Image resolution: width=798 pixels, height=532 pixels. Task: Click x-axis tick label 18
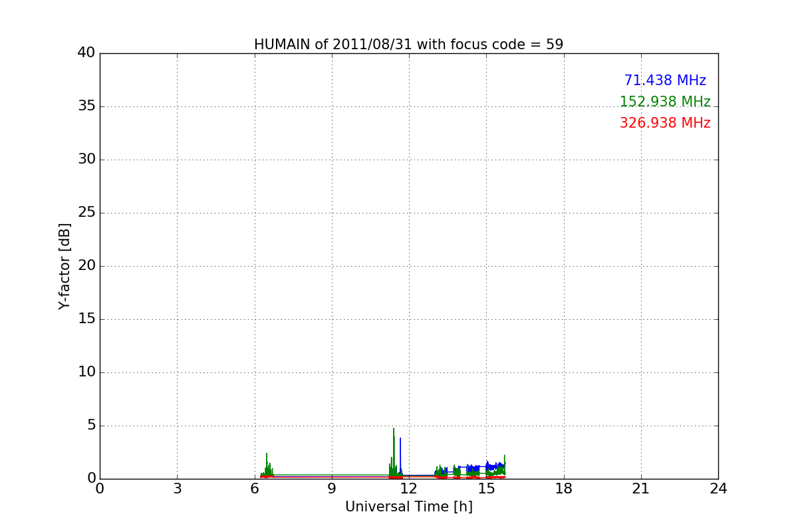point(564,489)
